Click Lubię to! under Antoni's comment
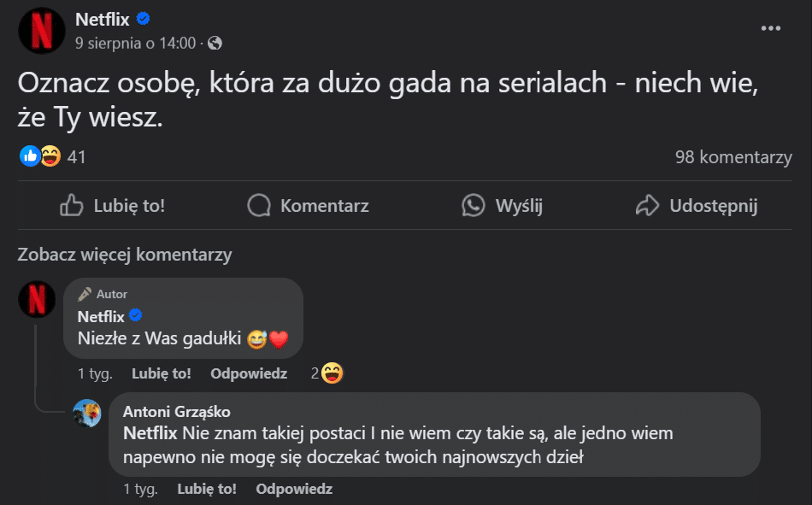This screenshot has width=812, height=505. click(x=207, y=489)
